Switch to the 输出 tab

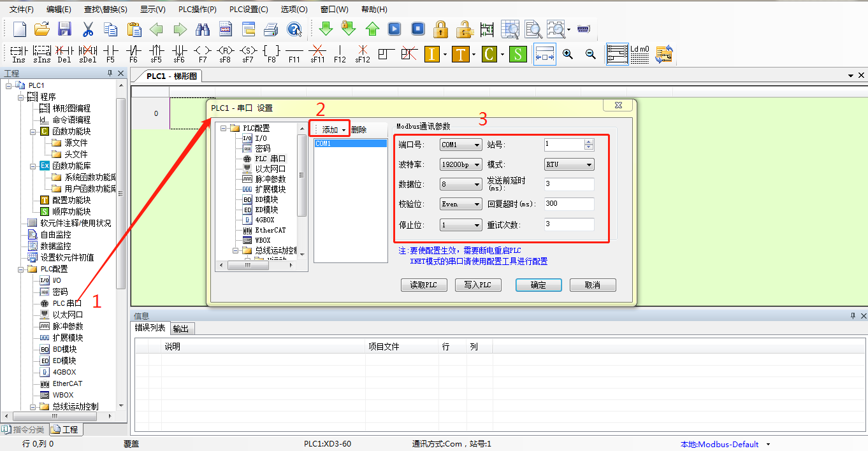(x=181, y=329)
